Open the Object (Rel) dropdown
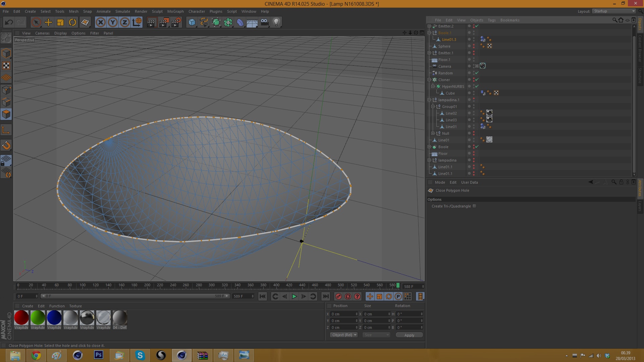The width and height of the screenshot is (644, 362). point(344,335)
